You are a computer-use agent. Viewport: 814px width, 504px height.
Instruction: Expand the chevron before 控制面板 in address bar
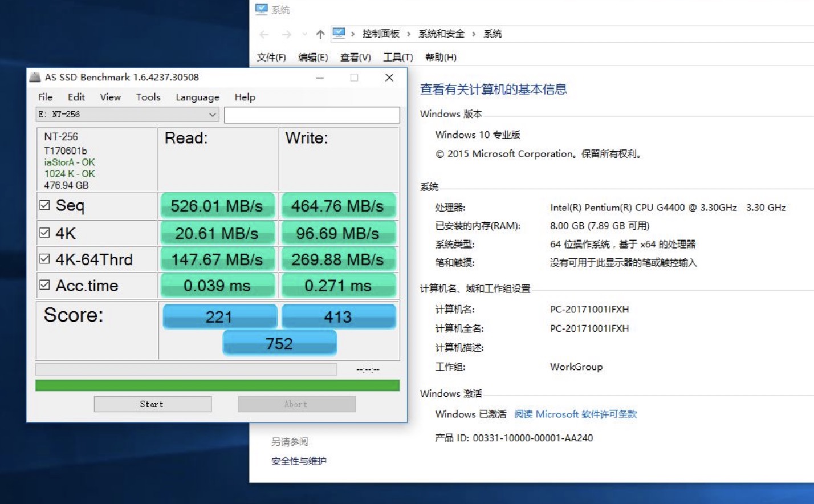pyautogui.click(x=353, y=34)
